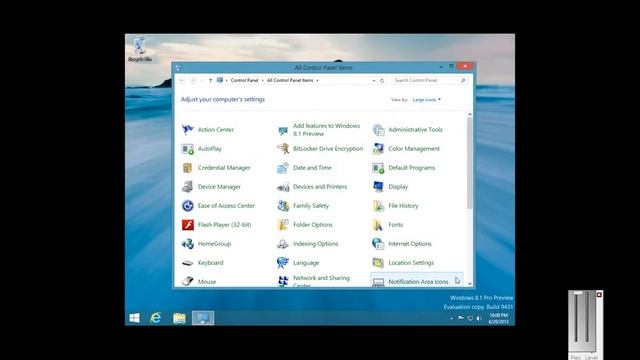The height and width of the screenshot is (360, 640).
Task: Open the Folder Options icon
Action: coord(283,225)
